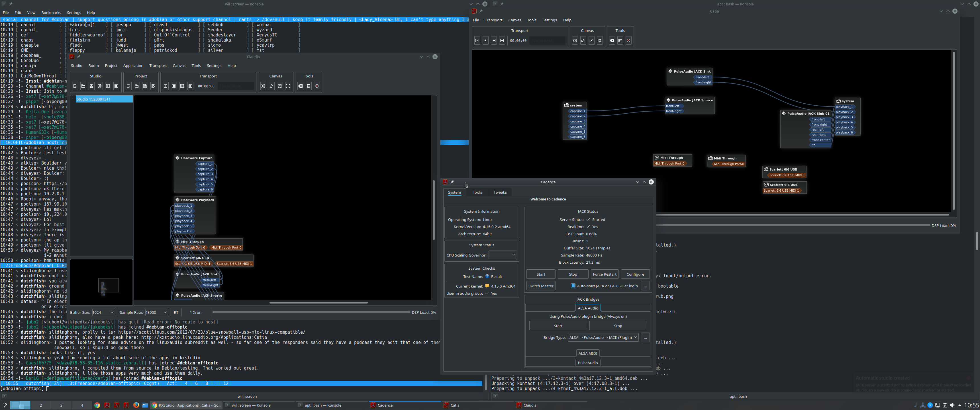Click record/render icon in Claudia Tools
This screenshot has width=980, height=410.
(x=317, y=86)
